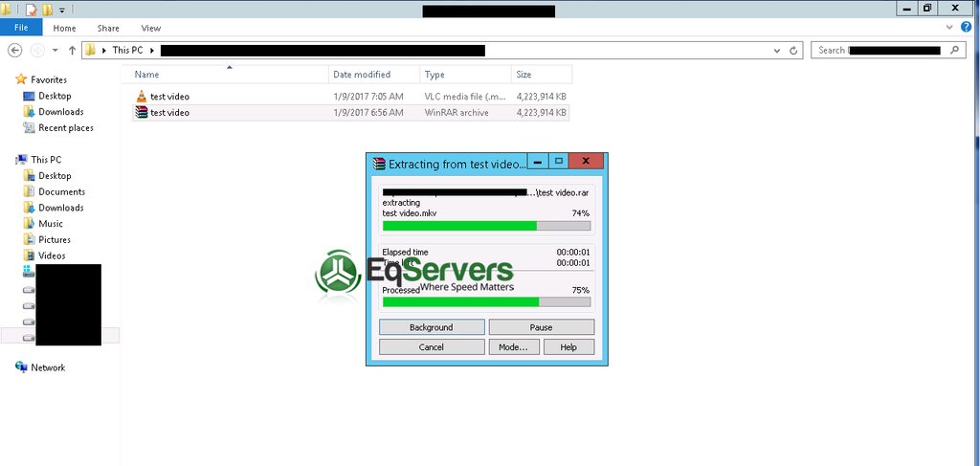Open Desktop folder under This PC
The image size is (980, 466).
pyautogui.click(x=55, y=175)
